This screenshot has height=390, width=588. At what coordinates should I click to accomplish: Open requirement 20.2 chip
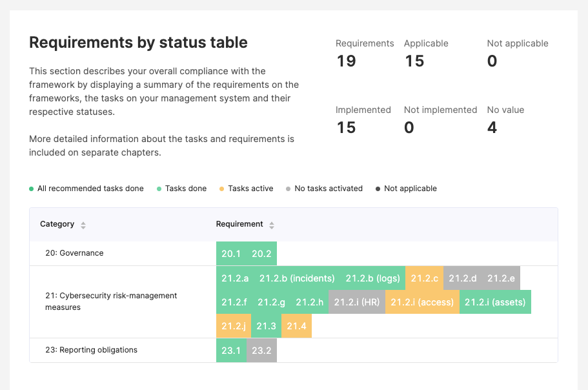point(261,254)
